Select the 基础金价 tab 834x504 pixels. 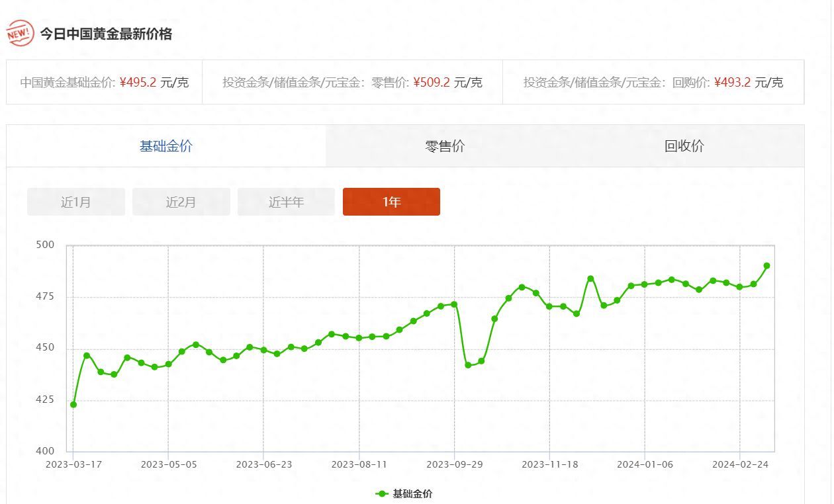click(x=165, y=146)
